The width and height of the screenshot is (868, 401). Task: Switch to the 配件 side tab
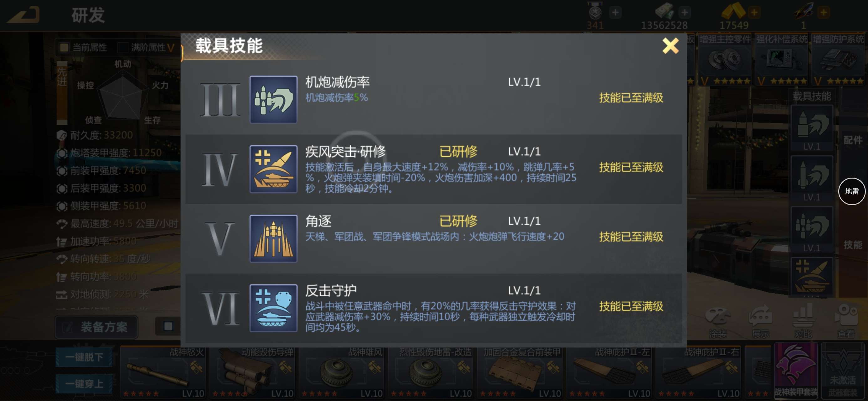click(x=852, y=140)
